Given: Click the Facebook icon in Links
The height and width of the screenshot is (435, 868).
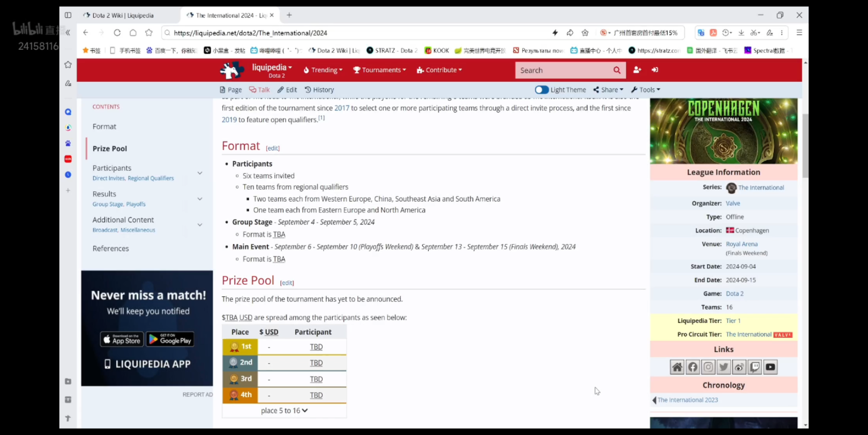Looking at the screenshot, I should tap(693, 367).
